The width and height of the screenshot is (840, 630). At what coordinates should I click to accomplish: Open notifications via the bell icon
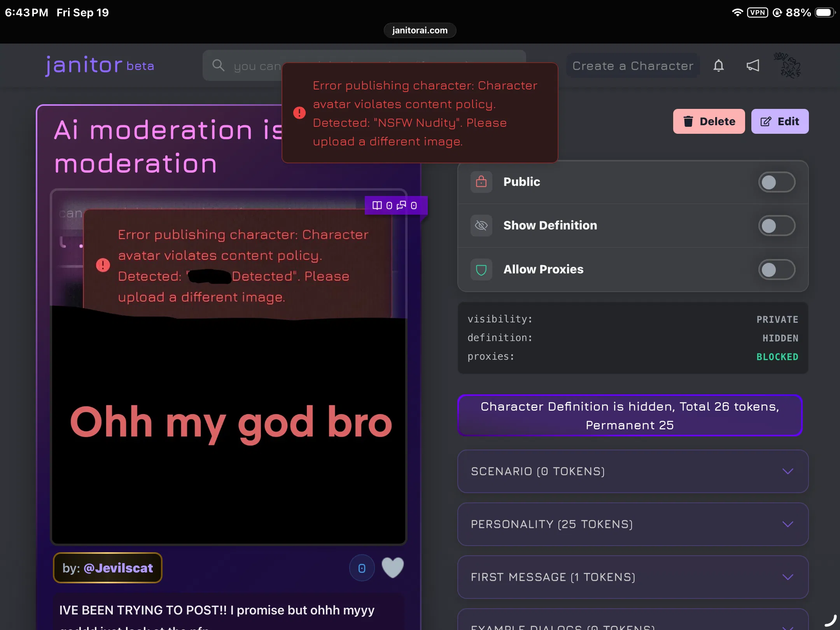719,66
